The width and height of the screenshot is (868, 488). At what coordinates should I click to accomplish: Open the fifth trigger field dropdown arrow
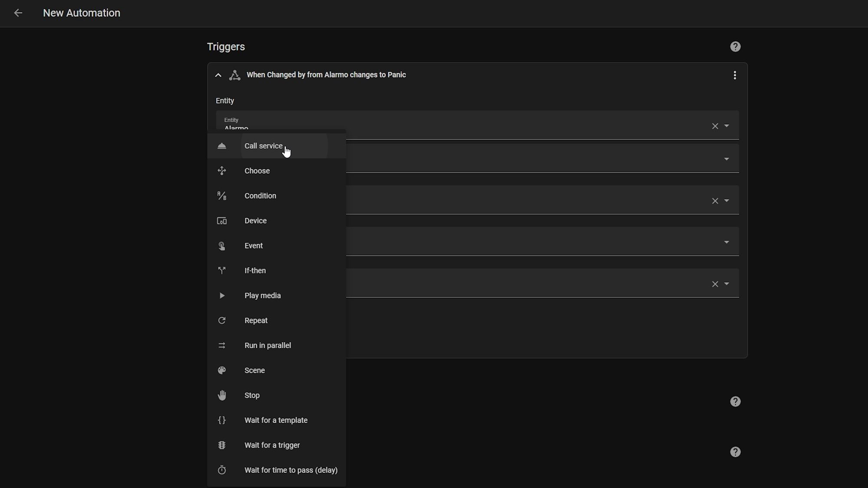[727, 284]
